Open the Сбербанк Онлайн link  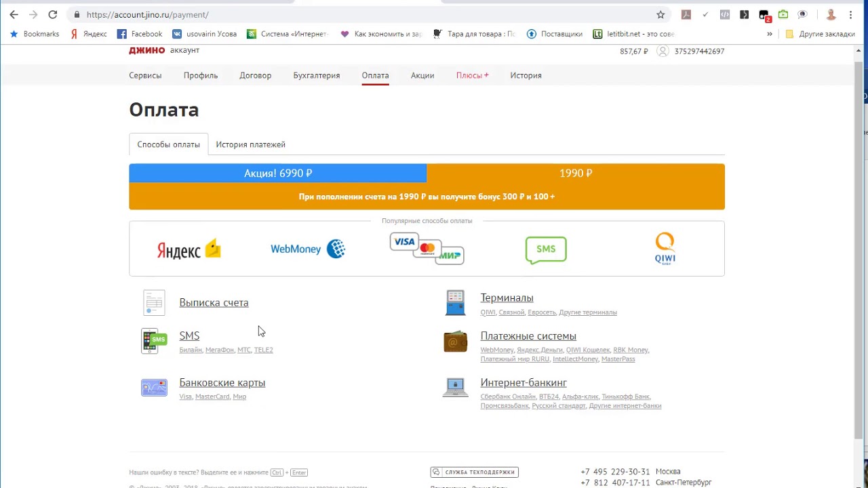pyautogui.click(x=508, y=396)
